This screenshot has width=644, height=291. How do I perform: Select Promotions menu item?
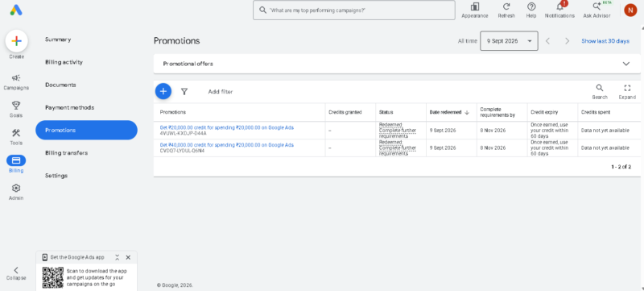(x=86, y=130)
